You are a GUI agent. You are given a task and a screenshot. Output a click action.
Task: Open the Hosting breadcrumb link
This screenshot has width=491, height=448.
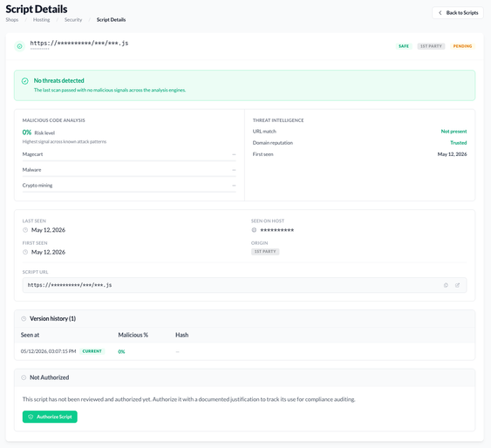(41, 20)
